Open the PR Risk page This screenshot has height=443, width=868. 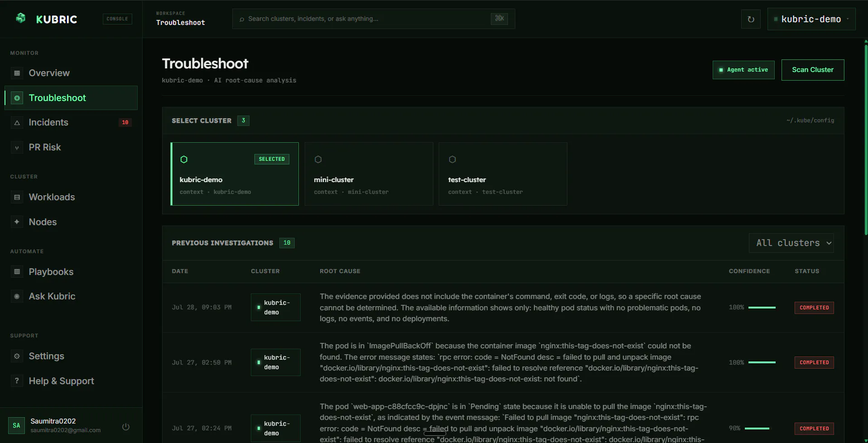(71, 147)
